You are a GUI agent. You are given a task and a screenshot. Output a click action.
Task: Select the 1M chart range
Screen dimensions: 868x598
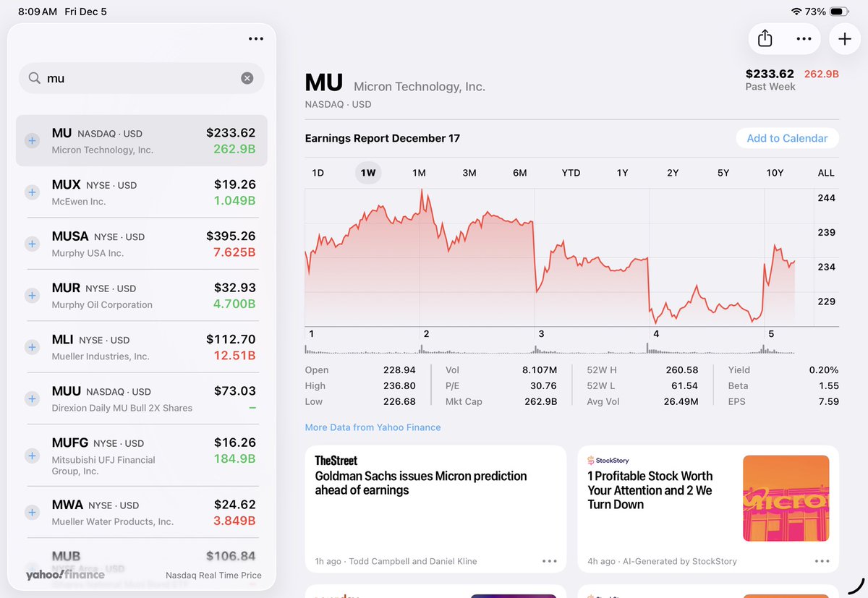point(419,173)
